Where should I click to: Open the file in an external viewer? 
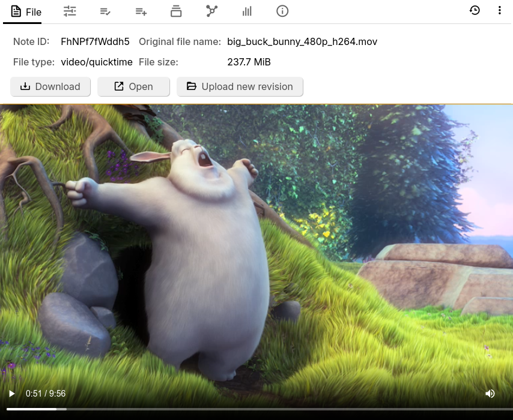[x=133, y=86]
